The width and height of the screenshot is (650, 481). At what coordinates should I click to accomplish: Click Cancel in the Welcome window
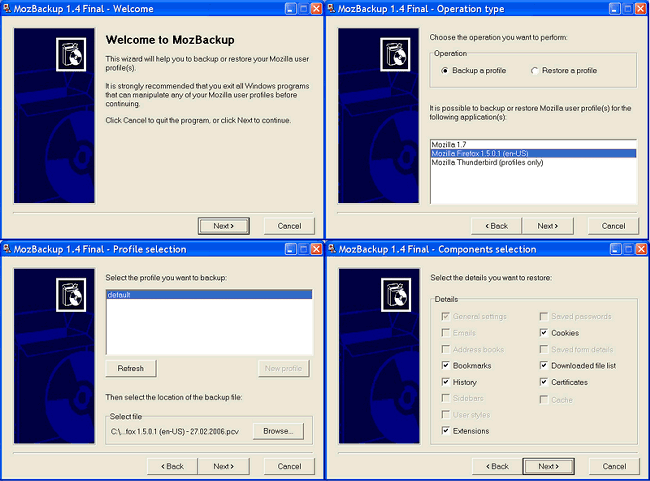coord(289,226)
